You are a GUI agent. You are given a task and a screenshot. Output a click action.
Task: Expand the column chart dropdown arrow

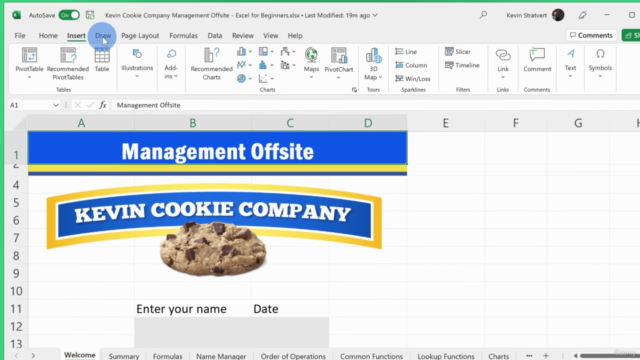[x=250, y=52]
